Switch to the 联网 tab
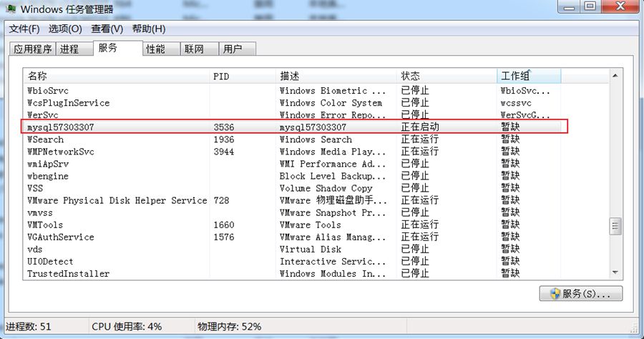Image resolution: width=644 pixels, height=339 pixels. pos(194,49)
